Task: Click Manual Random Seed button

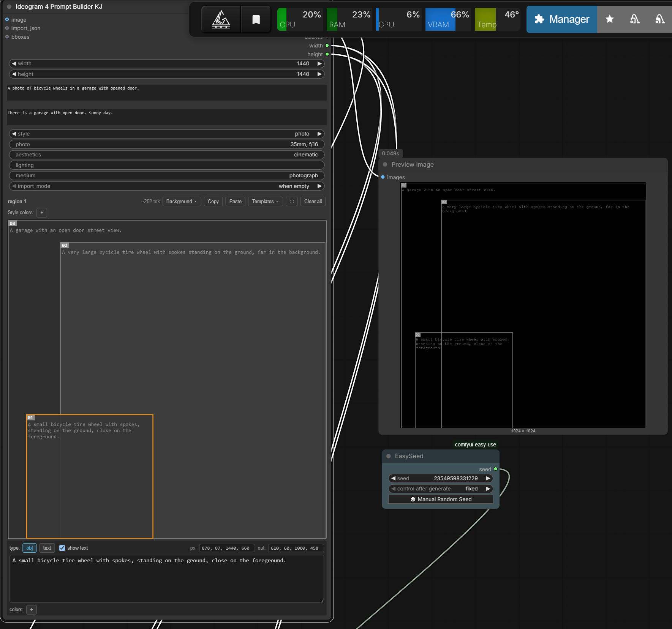Action: tap(441, 500)
